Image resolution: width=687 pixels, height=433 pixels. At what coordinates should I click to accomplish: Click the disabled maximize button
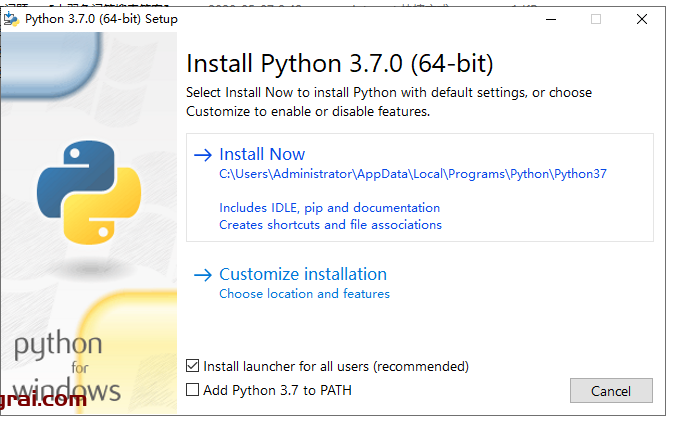click(596, 19)
